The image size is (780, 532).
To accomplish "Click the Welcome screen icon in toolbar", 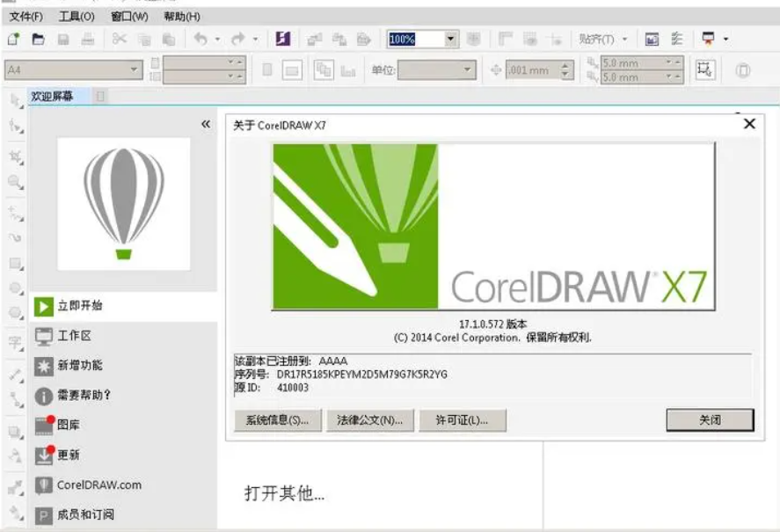I will coord(652,39).
